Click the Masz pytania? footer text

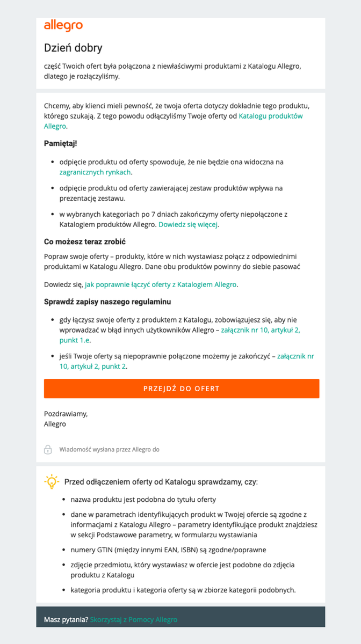pos(66,619)
